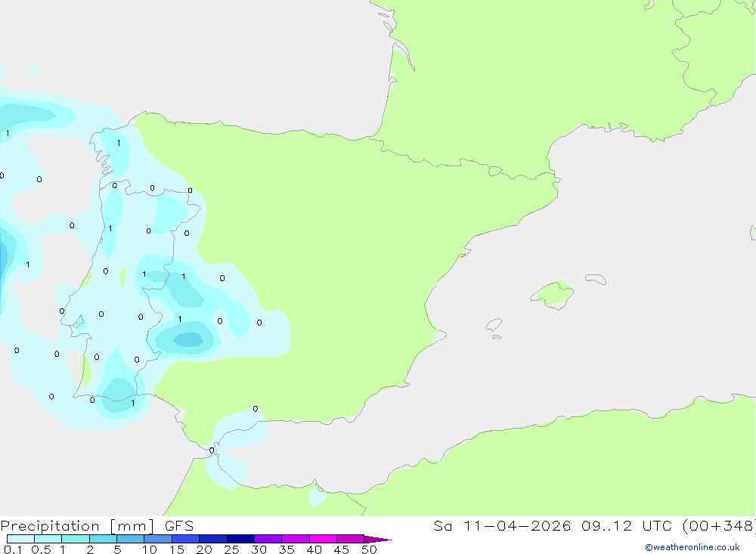Click the 'Precipitation [mm] GFS' title text

click(97, 525)
